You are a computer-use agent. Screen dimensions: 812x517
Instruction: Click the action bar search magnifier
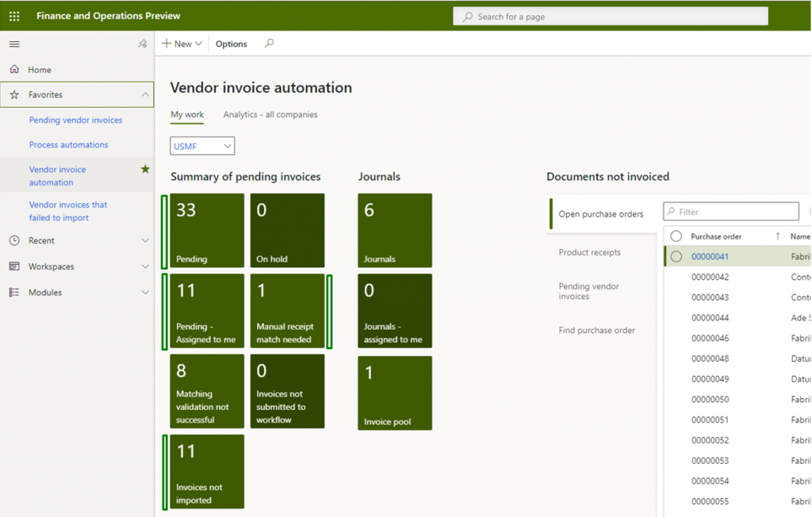(x=270, y=44)
